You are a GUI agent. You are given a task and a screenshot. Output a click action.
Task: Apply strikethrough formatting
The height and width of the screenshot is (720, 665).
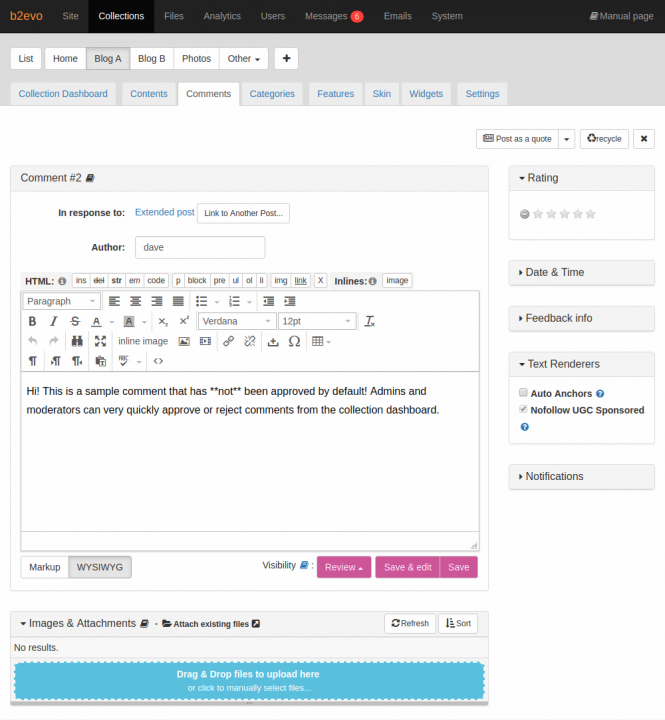point(75,321)
